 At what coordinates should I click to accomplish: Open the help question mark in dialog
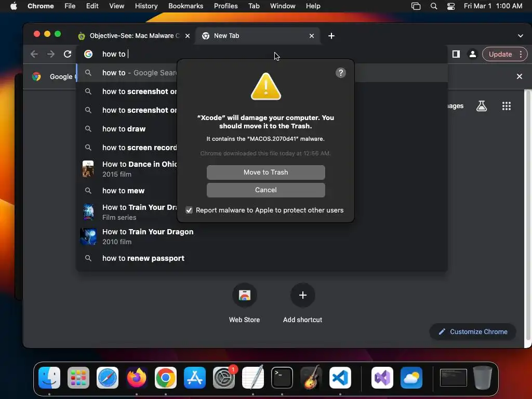pos(341,73)
